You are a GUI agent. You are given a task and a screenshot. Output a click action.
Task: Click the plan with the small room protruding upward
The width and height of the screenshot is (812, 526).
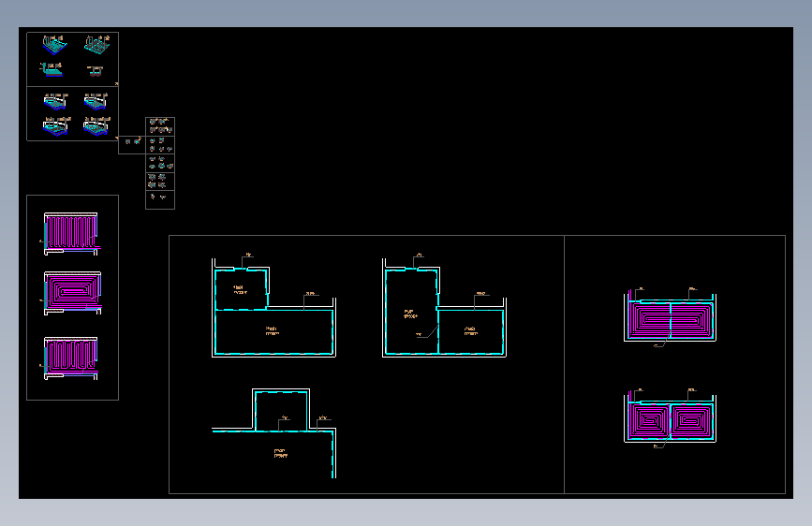pyautogui.click(x=273, y=433)
